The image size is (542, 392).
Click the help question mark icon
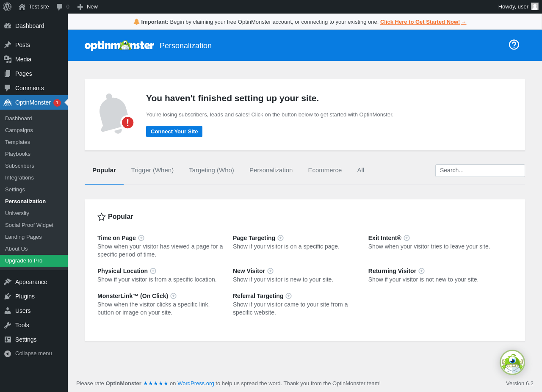point(514,45)
